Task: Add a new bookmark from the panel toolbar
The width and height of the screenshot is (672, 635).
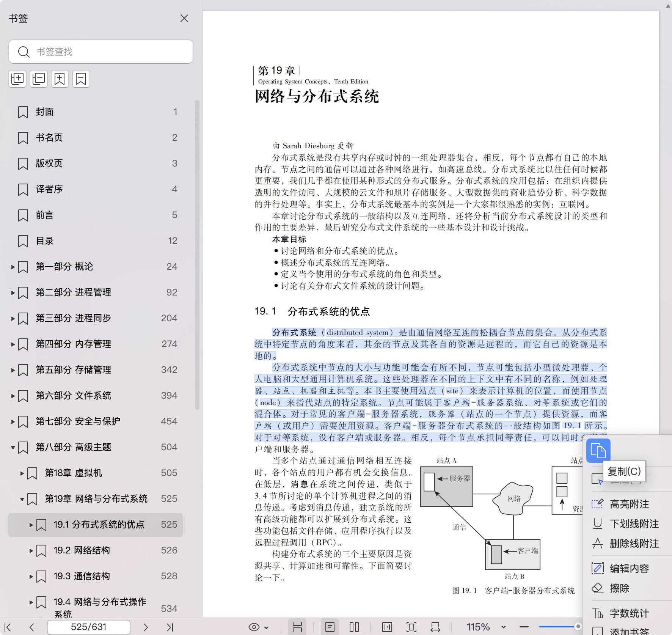Action: [60, 79]
